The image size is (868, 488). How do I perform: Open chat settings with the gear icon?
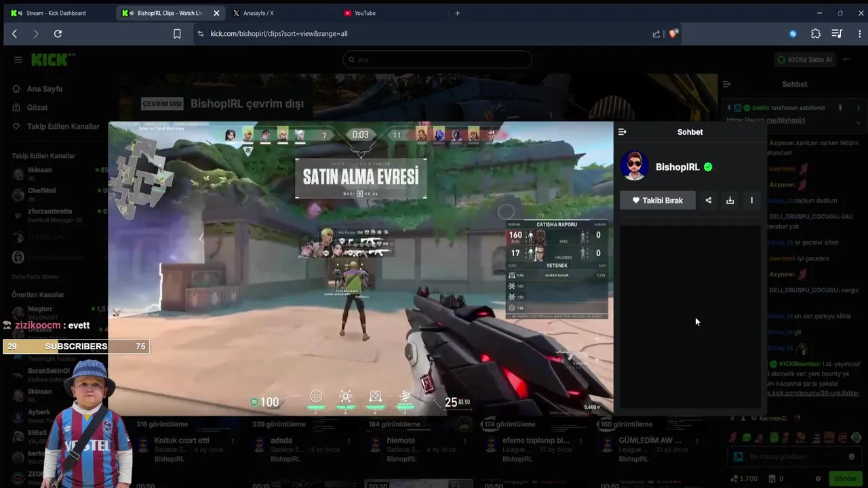pyautogui.click(x=818, y=479)
